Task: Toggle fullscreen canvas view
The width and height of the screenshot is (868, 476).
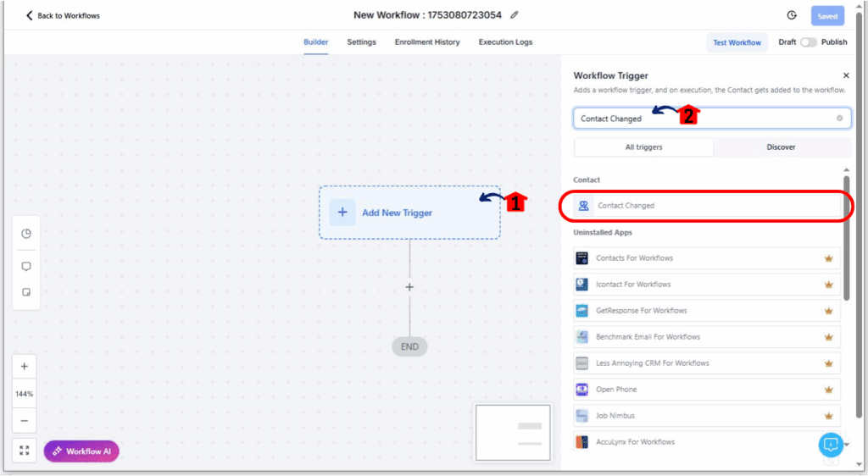Action: pyautogui.click(x=25, y=451)
